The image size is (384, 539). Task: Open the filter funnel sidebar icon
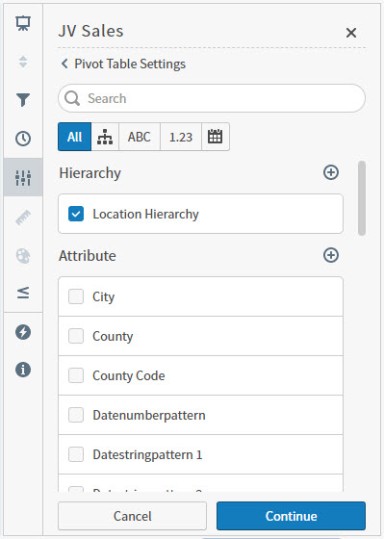tap(23, 100)
